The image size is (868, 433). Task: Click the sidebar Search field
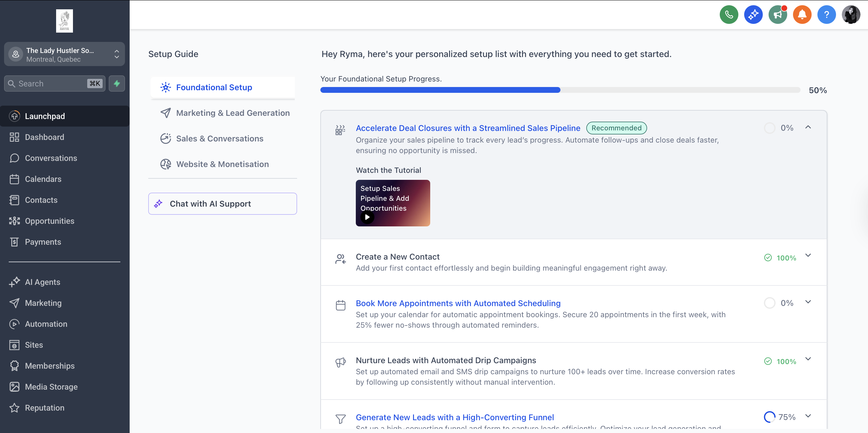[55, 83]
